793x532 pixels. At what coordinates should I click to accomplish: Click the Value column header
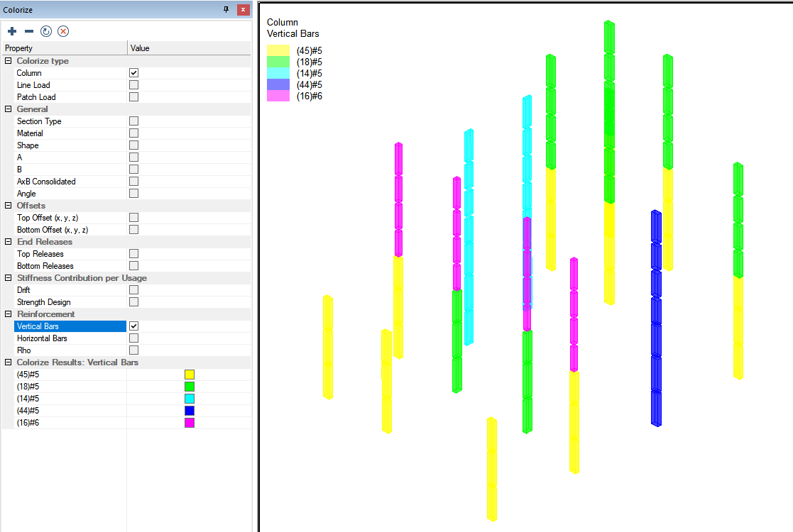coord(188,48)
